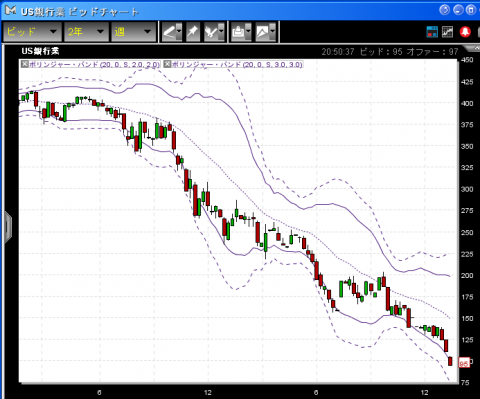This screenshot has height=399, width=480.
Task: Select the Bollinger Band 2.0 indicator label
Action: click(94, 64)
